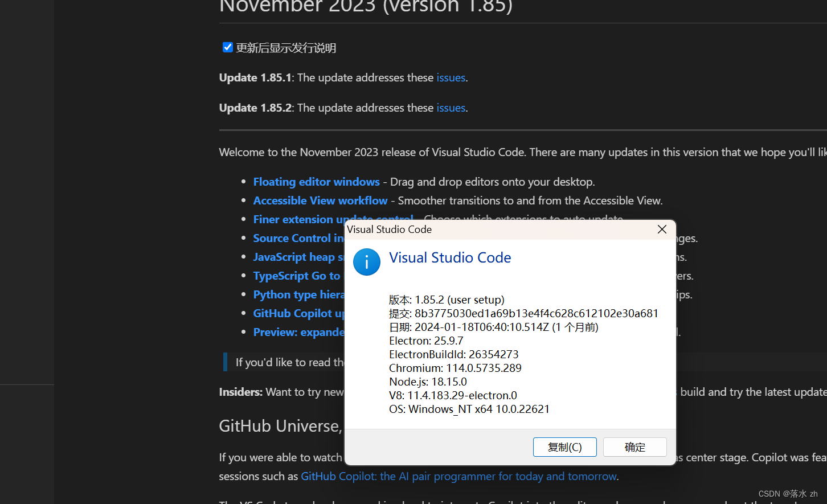827x504 pixels.
Task: Open the TypeScript Go to release note link
Action: pyautogui.click(x=297, y=276)
